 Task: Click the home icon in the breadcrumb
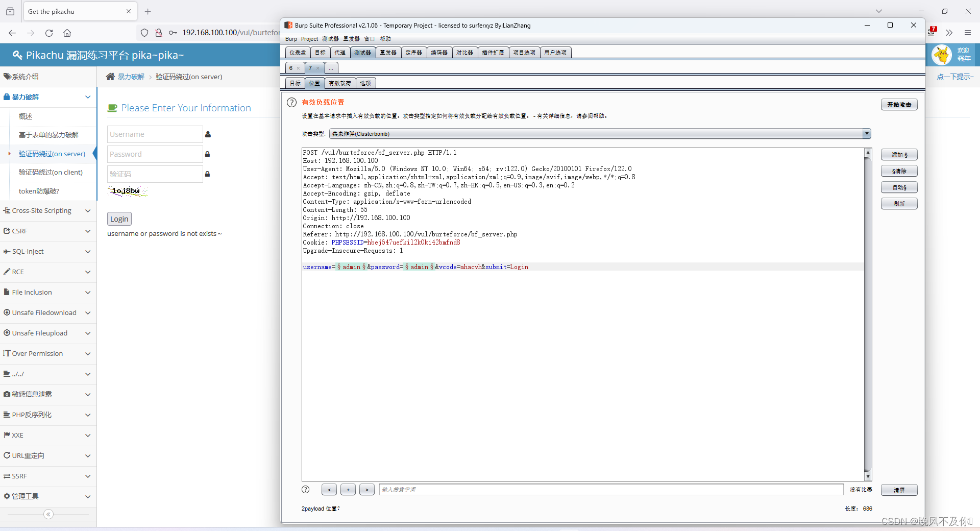pyautogui.click(x=110, y=77)
